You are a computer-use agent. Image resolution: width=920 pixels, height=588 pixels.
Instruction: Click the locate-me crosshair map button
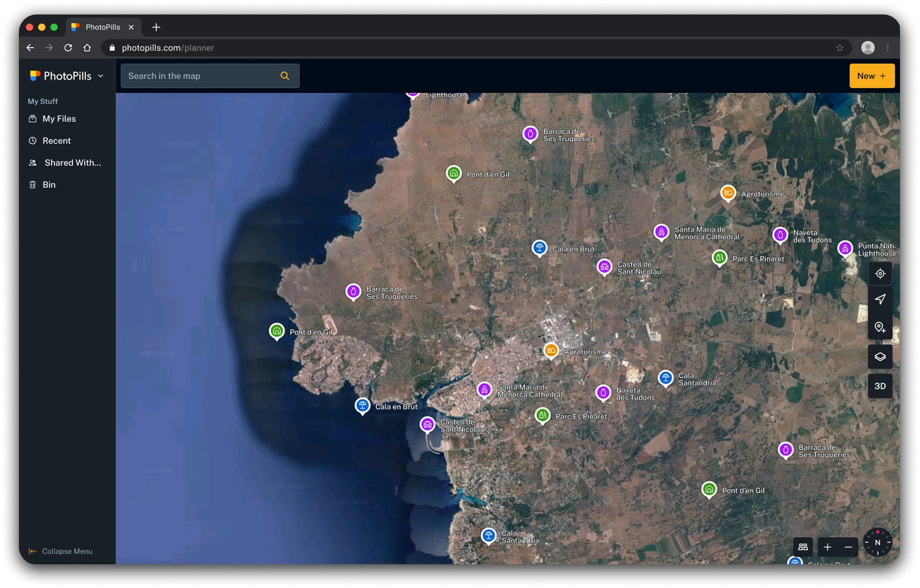[x=880, y=274]
